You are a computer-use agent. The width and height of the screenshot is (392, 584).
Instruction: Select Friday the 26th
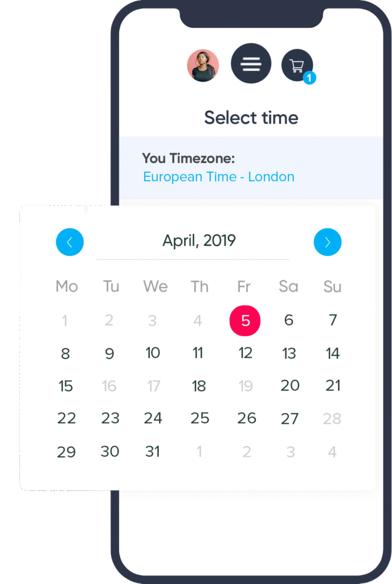coord(246,419)
